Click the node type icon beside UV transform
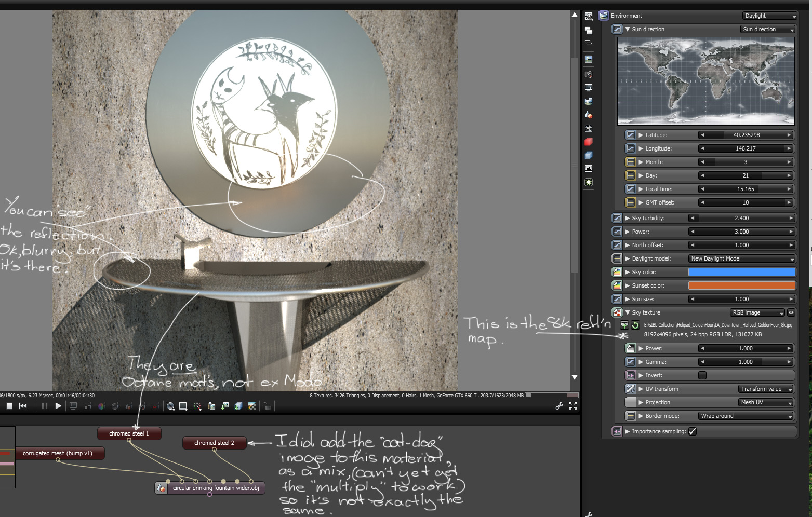Viewport: 812px width, 517px height. (x=631, y=389)
